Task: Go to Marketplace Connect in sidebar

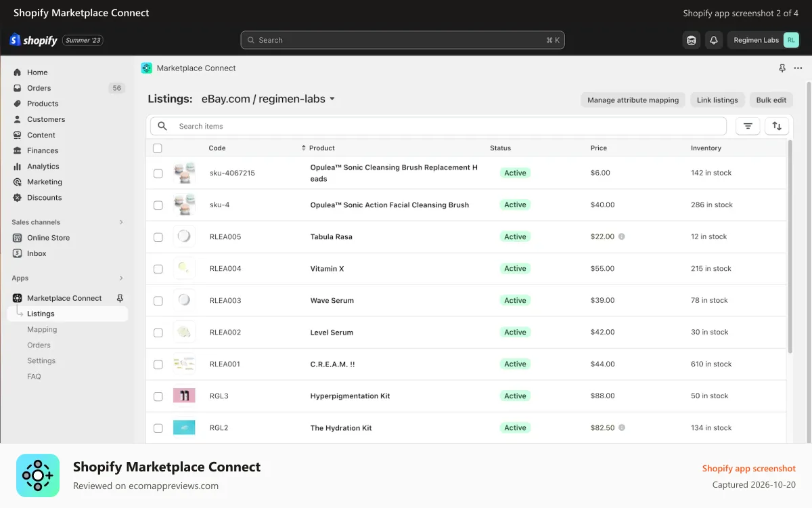Action: pyautogui.click(x=64, y=298)
